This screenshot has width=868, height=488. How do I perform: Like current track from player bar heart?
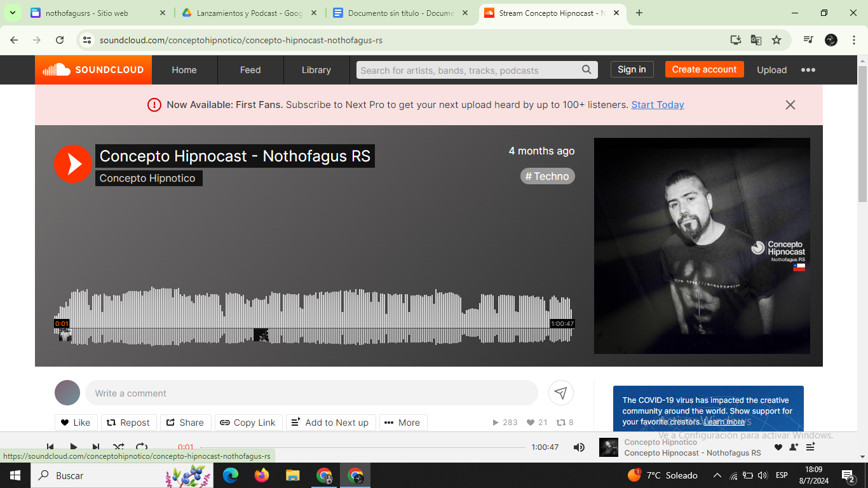pyautogui.click(x=778, y=447)
